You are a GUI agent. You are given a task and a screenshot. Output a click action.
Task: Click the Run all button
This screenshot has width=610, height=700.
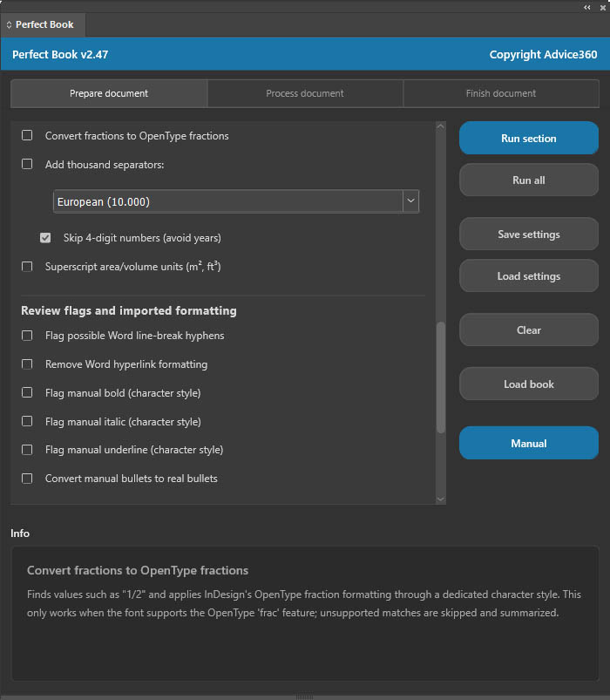click(529, 180)
